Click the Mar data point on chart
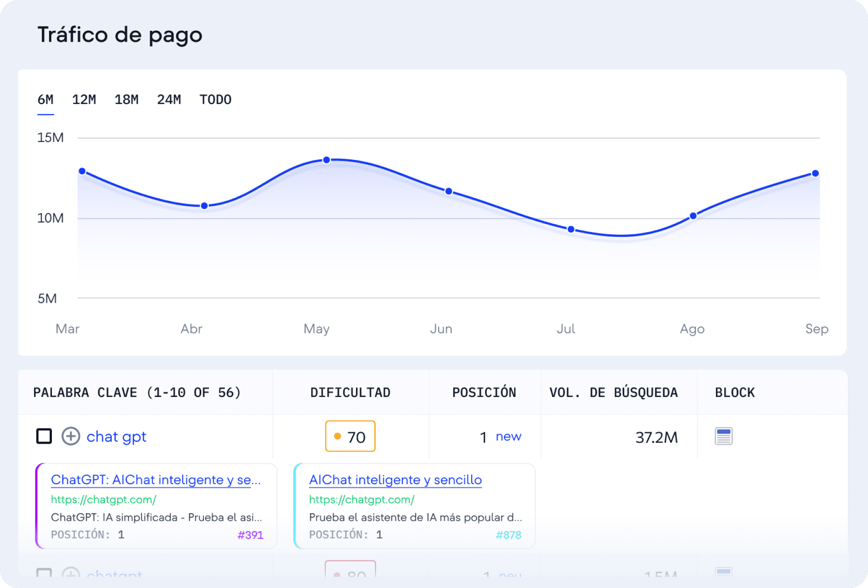Viewport: 868px width, 588px height. click(x=82, y=171)
